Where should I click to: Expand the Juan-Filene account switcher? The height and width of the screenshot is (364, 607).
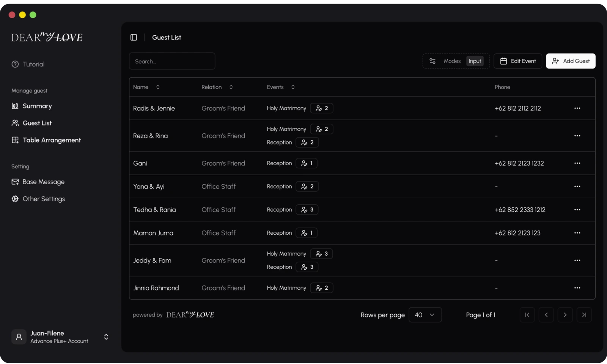point(106,337)
